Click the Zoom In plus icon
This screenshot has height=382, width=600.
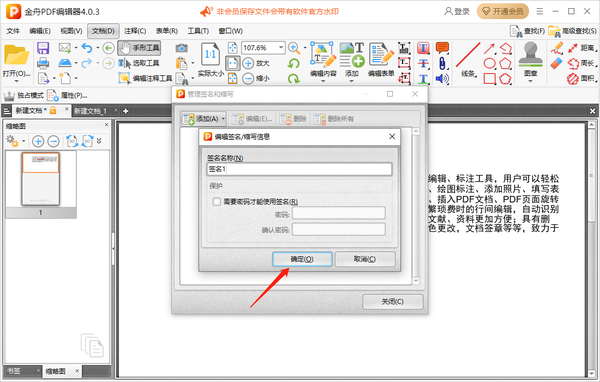click(x=248, y=63)
